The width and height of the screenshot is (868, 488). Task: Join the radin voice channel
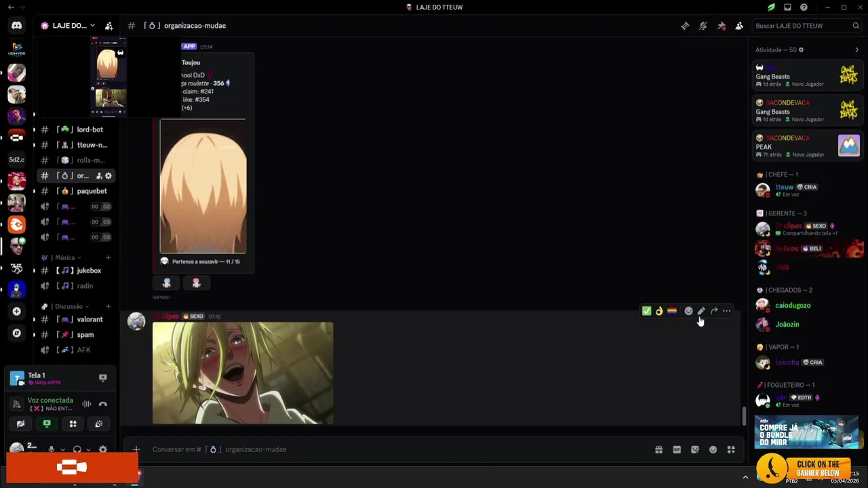pos(75,286)
